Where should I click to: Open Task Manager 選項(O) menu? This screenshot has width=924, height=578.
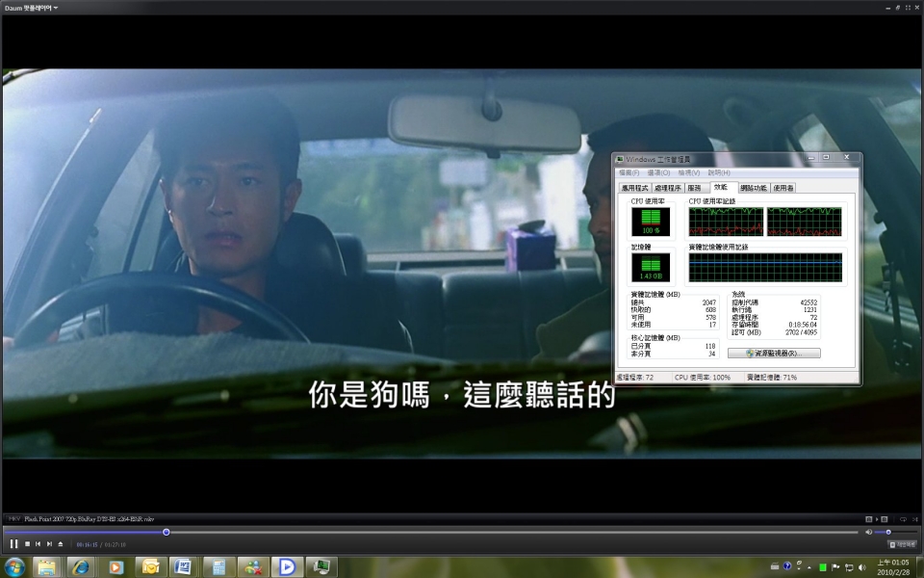[658, 172]
